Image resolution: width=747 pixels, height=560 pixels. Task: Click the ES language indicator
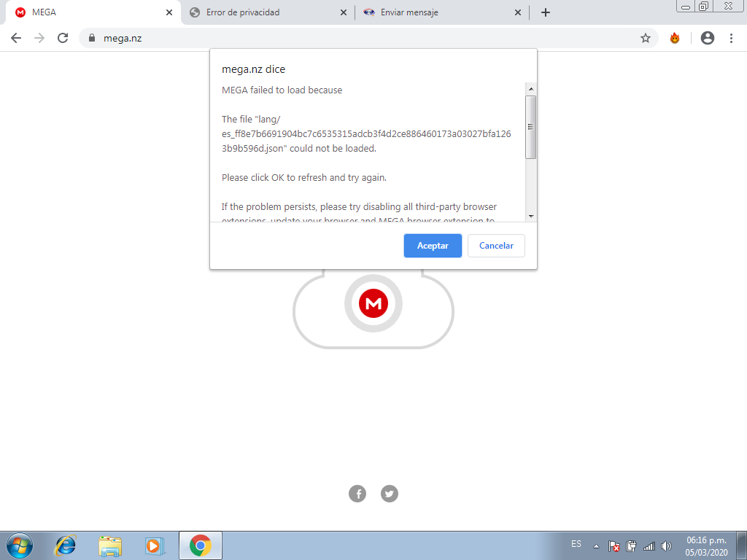576,544
